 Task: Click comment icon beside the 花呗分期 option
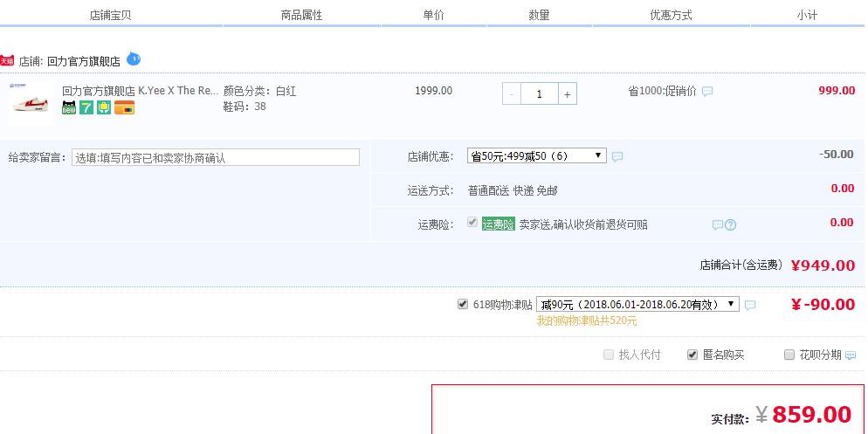(x=851, y=355)
